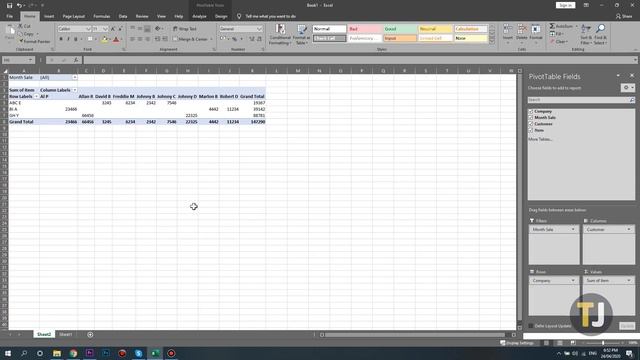The image size is (640, 360).
Task: Toggle Underline formatting
Action: pos(76,39)
